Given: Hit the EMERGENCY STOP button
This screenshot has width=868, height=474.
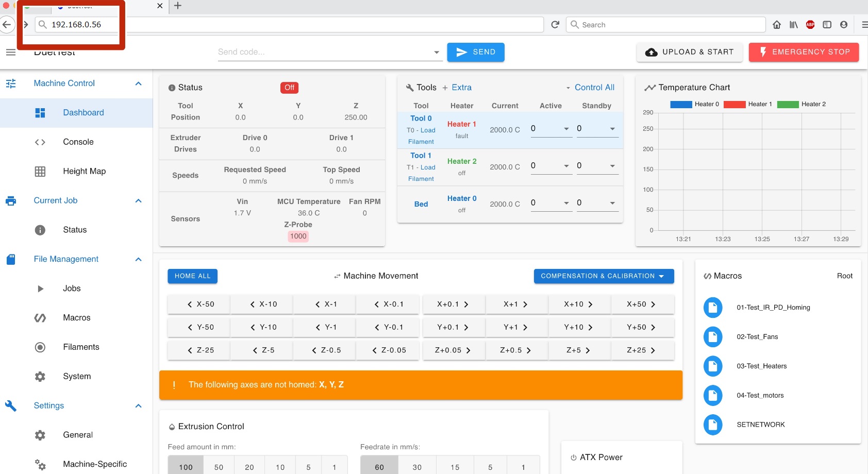Looking at the screenshot, I should tap(804, 52).
